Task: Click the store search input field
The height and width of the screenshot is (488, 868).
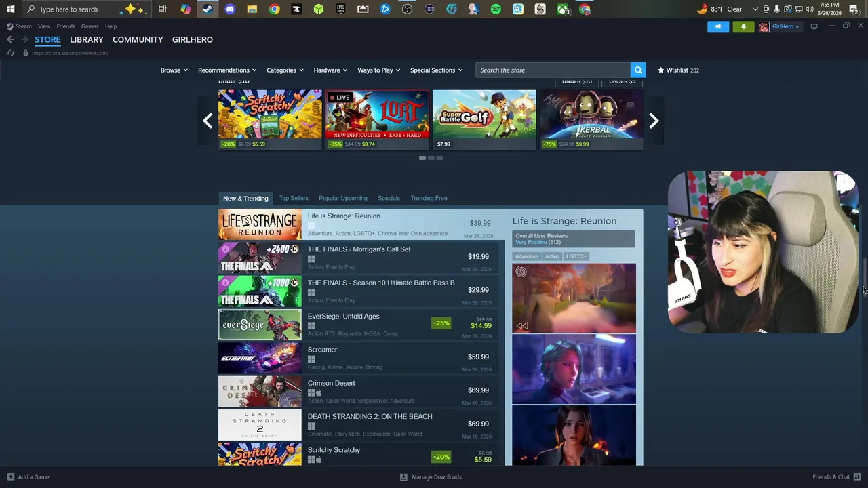Action: [553, 70]
